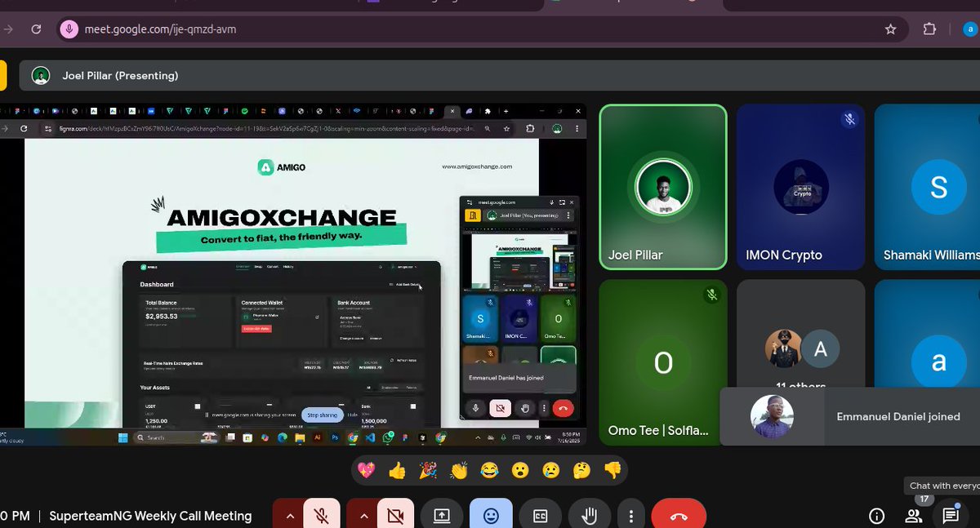Send thinking face reaction
The height and width of the screenshot is (528, 980).
(581, 471)
